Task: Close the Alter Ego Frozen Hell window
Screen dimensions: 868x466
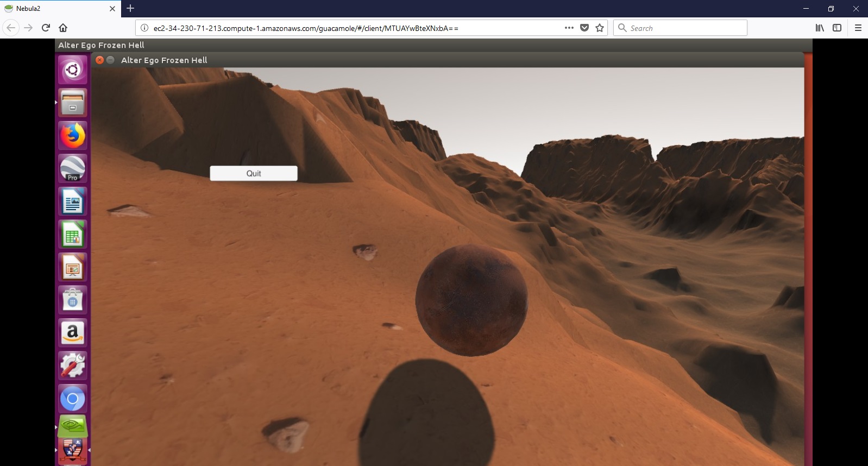Action: (99, 60)
